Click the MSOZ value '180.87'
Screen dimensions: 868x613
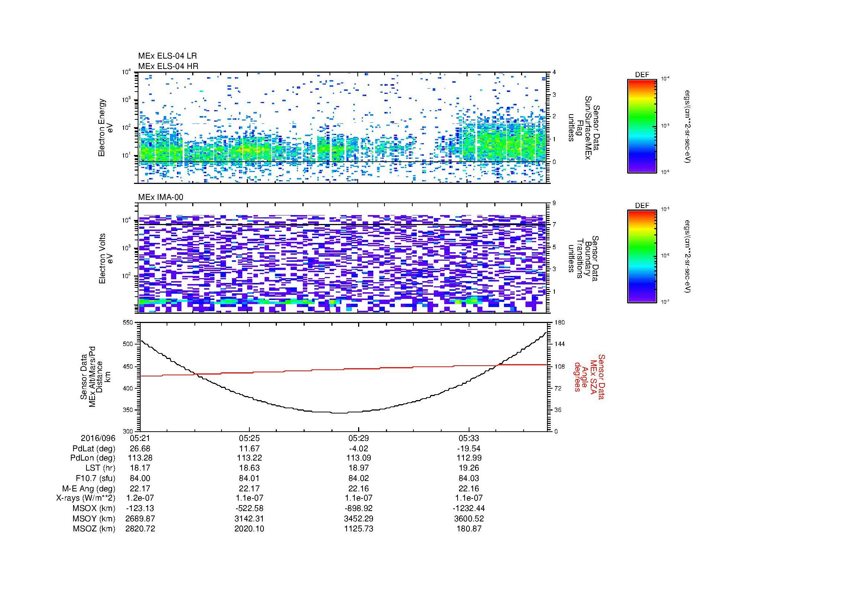pyautogui.click(x=469, y=529)
